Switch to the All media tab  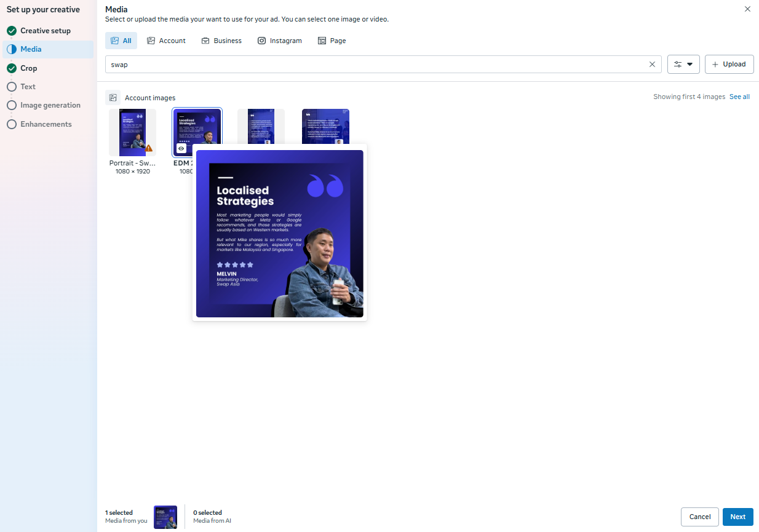121,41
